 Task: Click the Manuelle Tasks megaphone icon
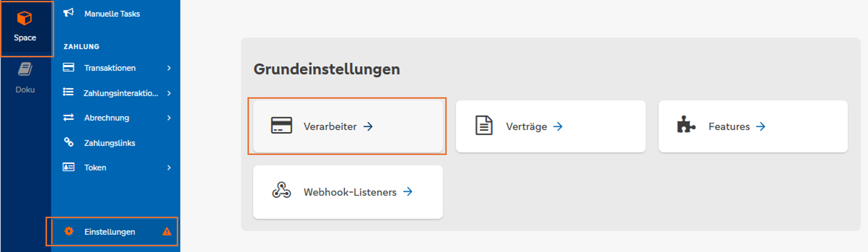[x=68, y=13]
